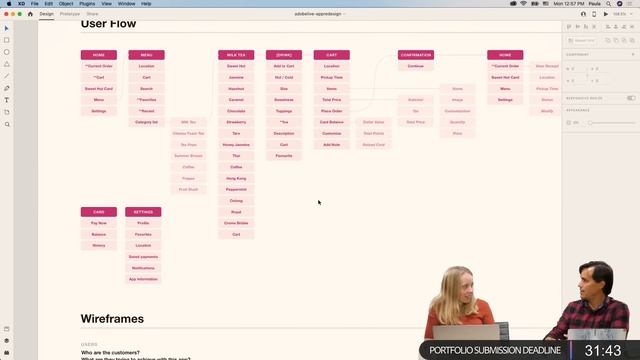Open the Libraries panel icon
Image resolution: width=640 pixels, height=360 pixels.
pos(7,329)
